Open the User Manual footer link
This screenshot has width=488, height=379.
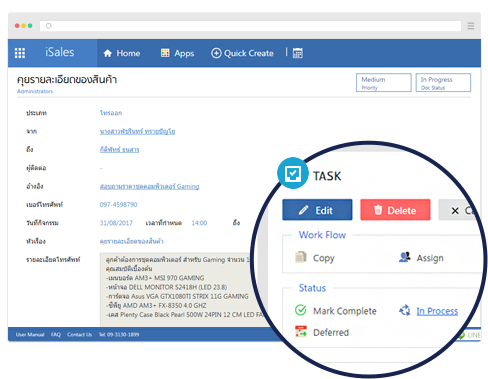coord(30,334)
